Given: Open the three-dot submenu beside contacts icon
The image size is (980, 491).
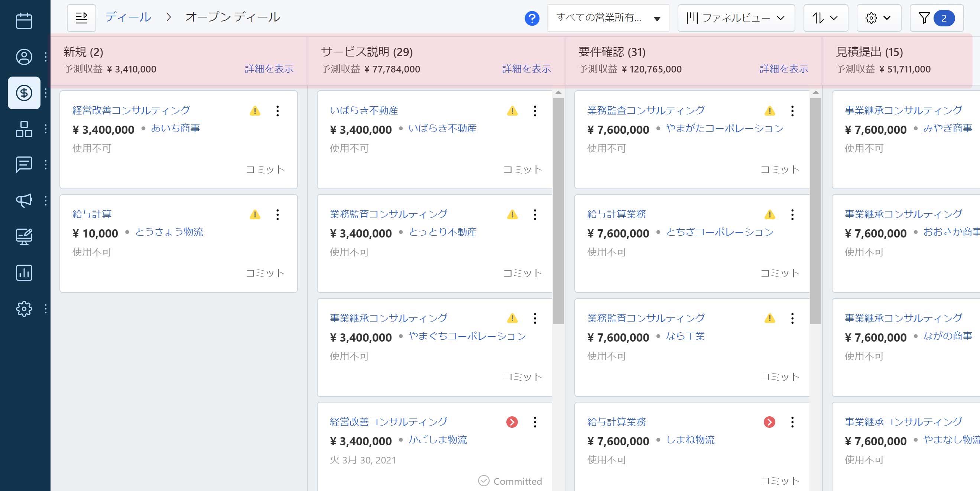Looking at the screenshot, I should click(46, 57).
